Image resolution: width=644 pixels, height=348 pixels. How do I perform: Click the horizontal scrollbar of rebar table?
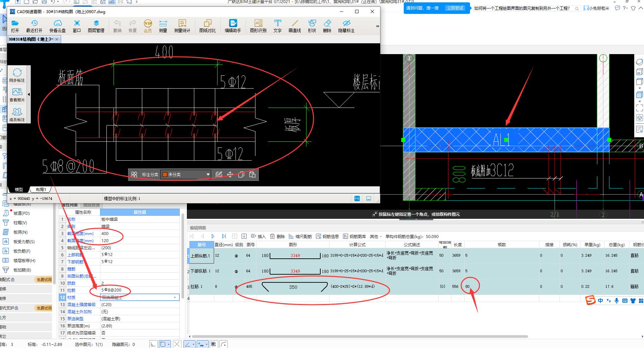click(360, 337)
